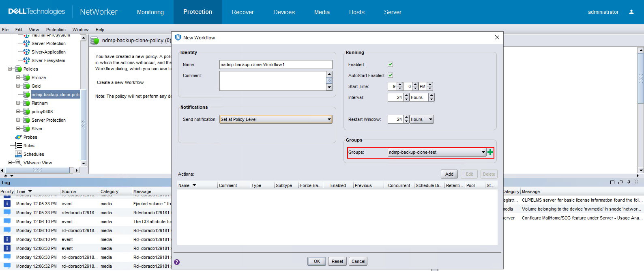Click the Schedules calendar icon
Viewport: 644px width, 271px height.
tap(18, 154)
